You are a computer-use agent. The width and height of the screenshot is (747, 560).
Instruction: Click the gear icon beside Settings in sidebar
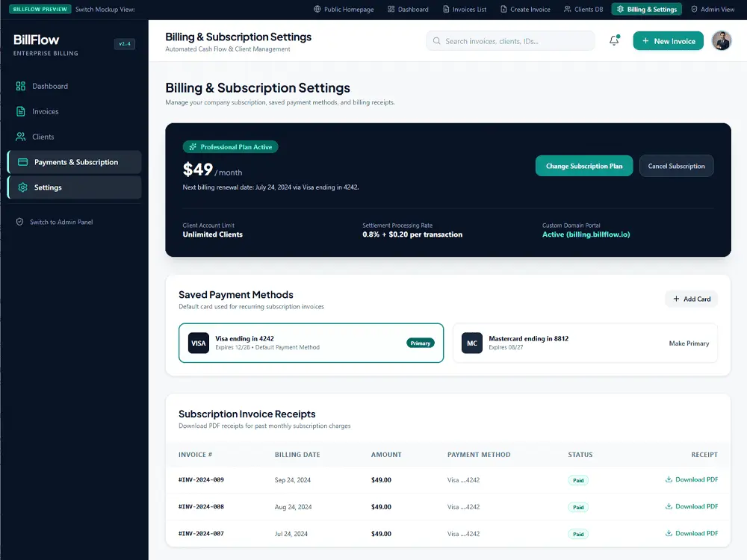(x=22, y=187)
